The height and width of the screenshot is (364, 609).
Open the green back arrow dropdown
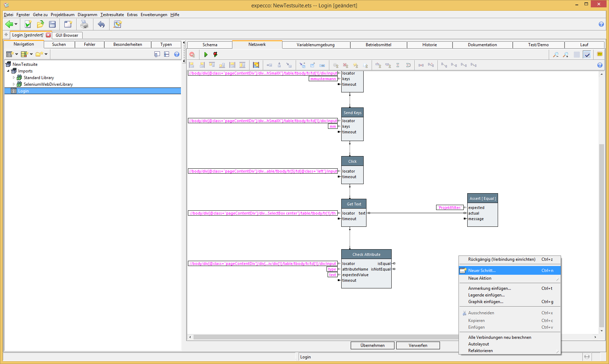(x=16, y=24)
